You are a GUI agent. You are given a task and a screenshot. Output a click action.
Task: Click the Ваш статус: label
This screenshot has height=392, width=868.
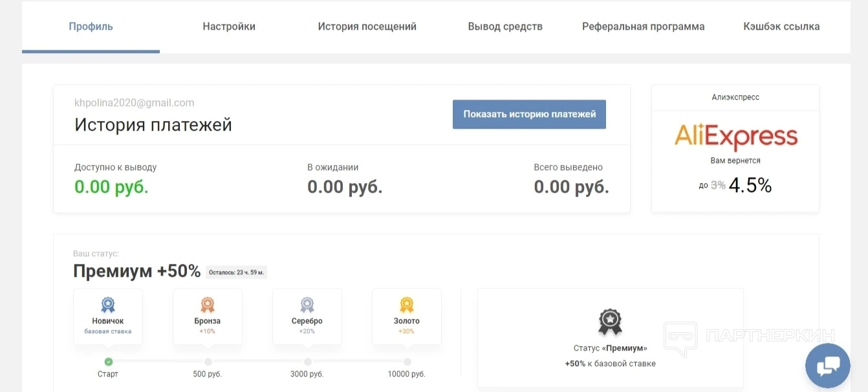(96, 254)
